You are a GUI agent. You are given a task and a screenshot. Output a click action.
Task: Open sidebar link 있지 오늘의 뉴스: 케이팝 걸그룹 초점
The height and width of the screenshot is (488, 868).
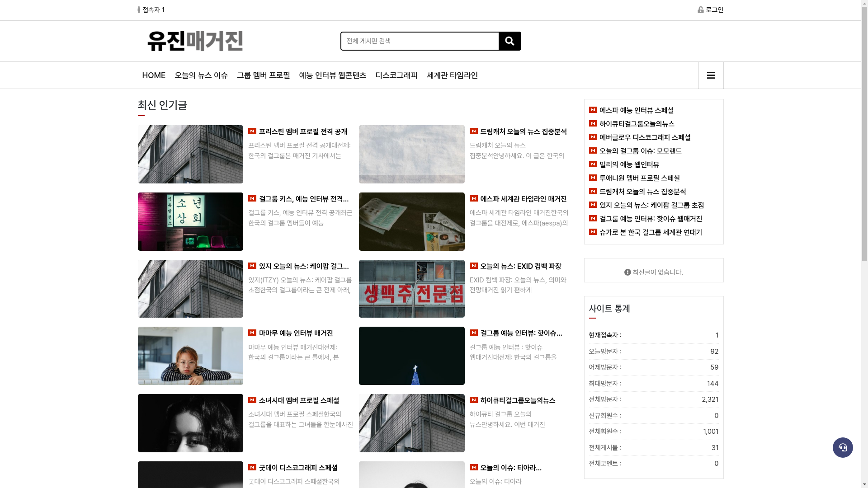(651, 205)
